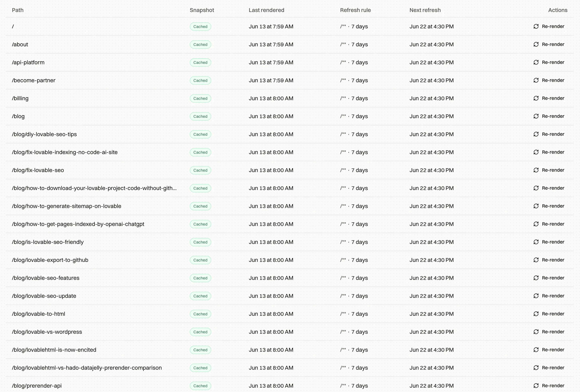Viewport: 580px width, 392px height.
Task: Click the Jun 22 at 4:30 PM cell in the / row
Action: click(432, 27)
